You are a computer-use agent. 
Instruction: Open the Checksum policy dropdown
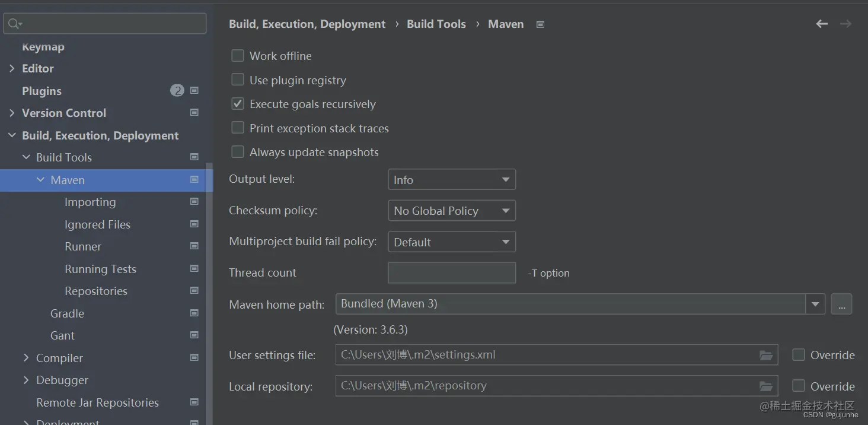point(452,211)
